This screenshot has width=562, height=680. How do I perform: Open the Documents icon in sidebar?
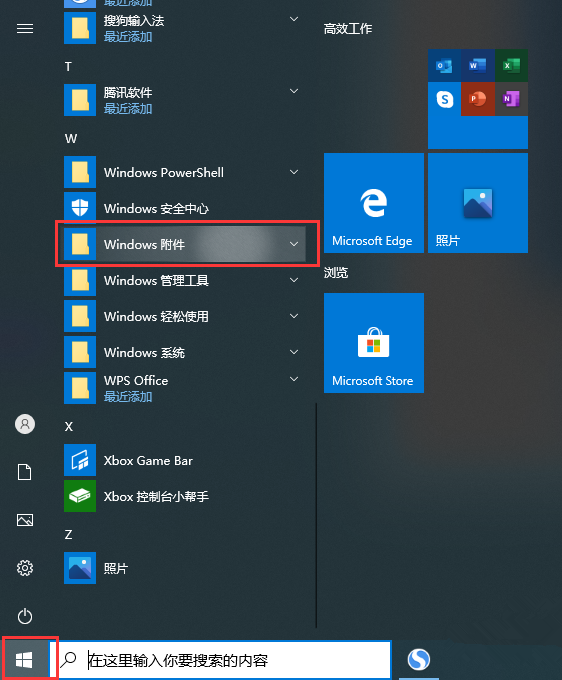coord(25,472)
